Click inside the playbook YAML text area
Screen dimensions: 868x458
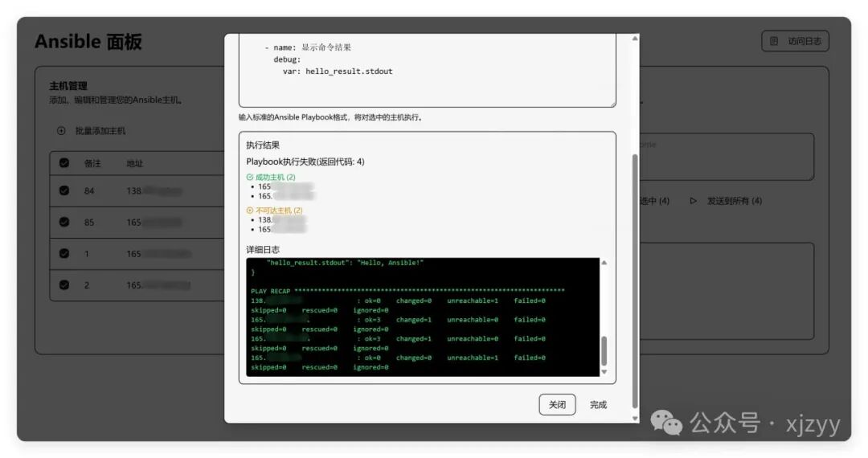[428, 70]
